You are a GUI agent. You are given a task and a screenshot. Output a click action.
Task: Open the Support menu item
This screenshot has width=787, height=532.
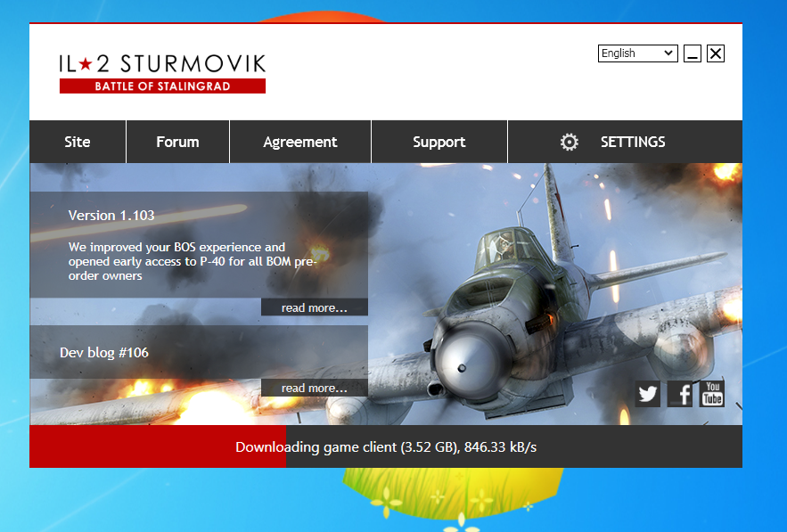click(x=439, y=142)
